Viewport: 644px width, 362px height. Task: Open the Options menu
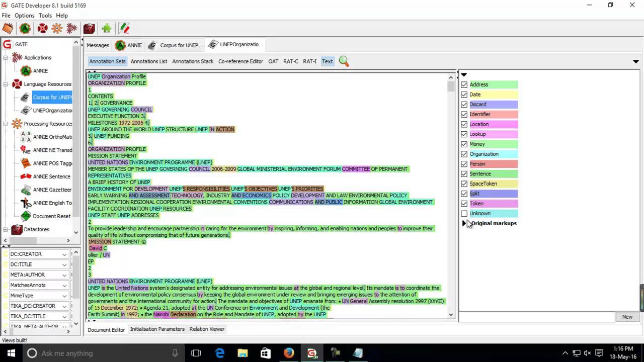click(24, 16)
